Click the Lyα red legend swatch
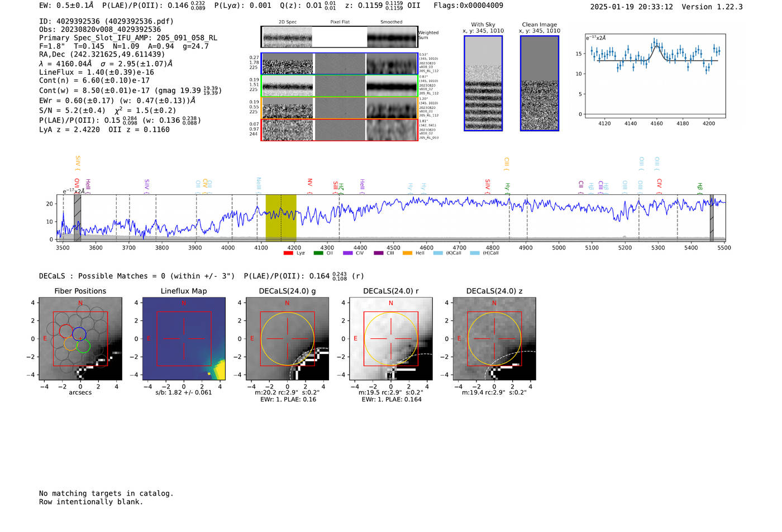 coord(288,253)
